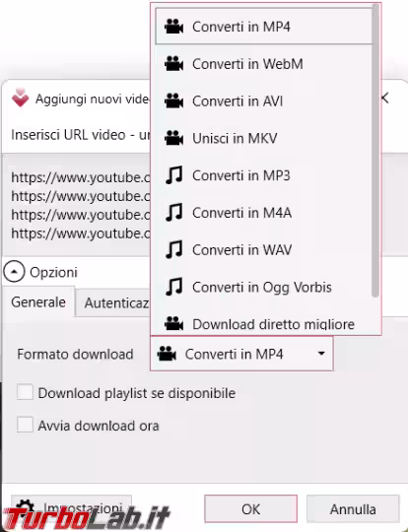
Task: Click the music note icon for Converti in MP3
Action: coord(174,175)
